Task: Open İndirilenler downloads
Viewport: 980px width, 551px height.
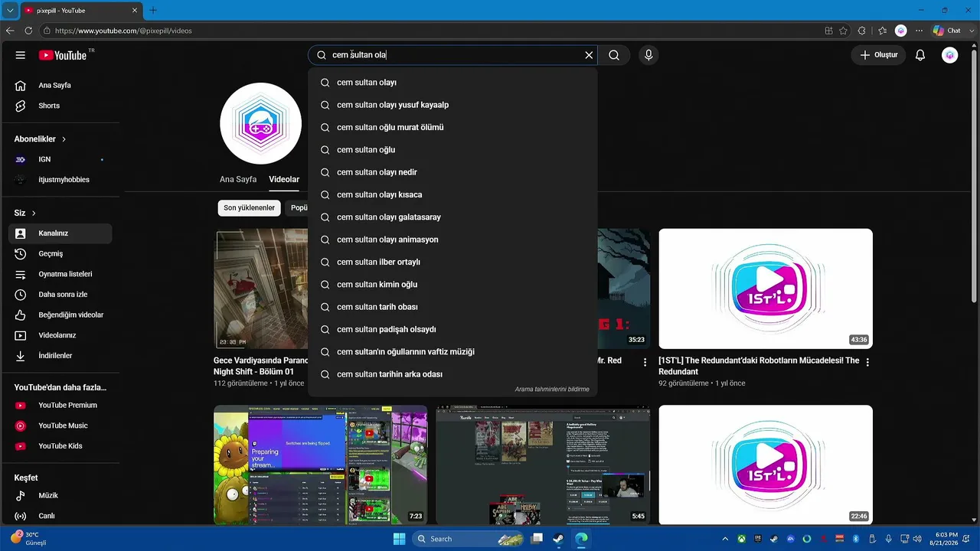Action: pos(60,356)
